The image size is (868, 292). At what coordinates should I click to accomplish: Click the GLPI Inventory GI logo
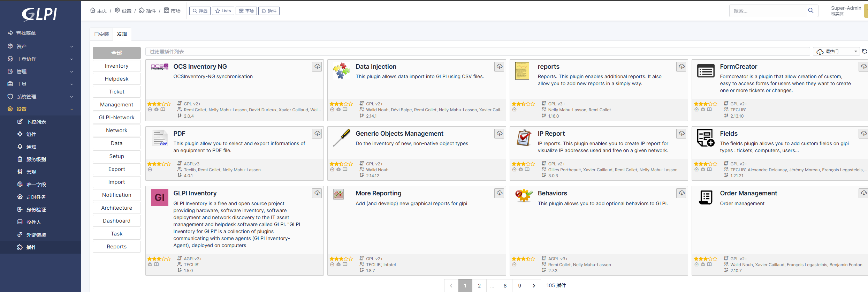click(160, 197)
